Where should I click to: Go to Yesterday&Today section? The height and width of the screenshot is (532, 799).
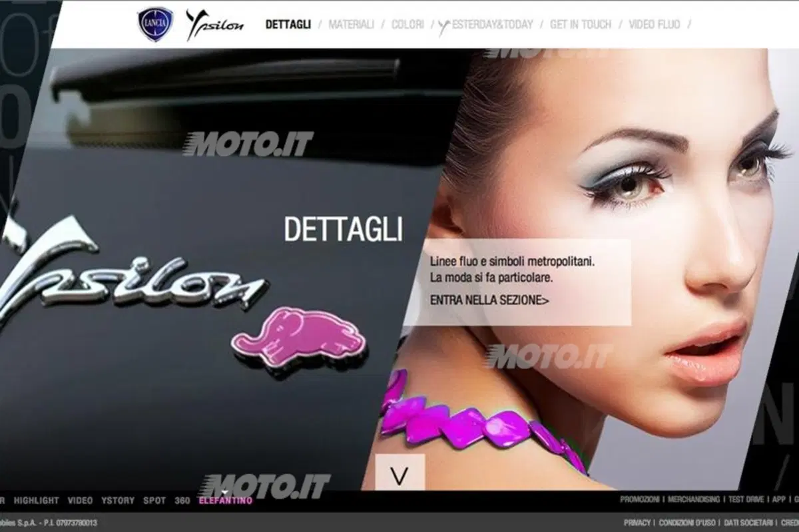486,25
